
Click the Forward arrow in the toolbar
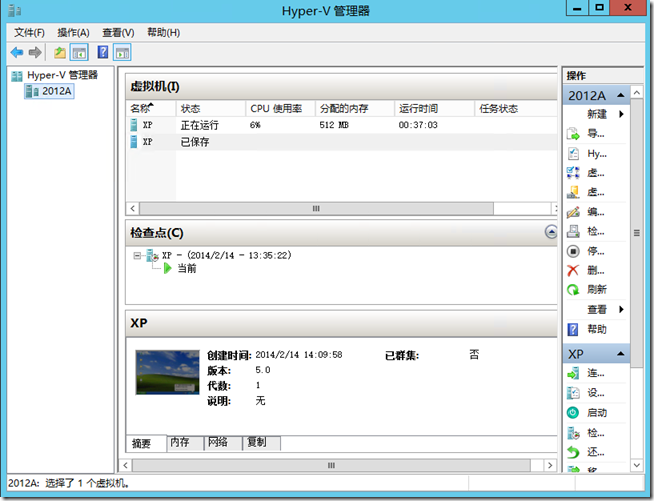[x=35, y=53]
